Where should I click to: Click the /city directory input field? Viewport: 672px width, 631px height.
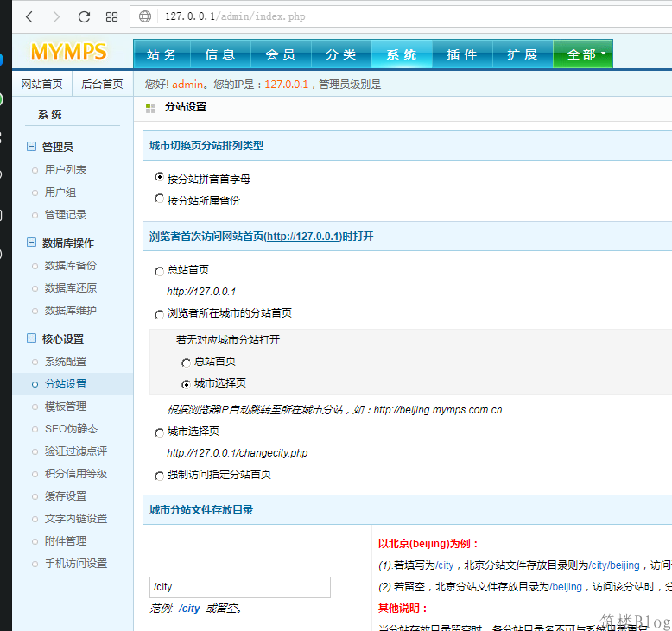coord(240,587)
